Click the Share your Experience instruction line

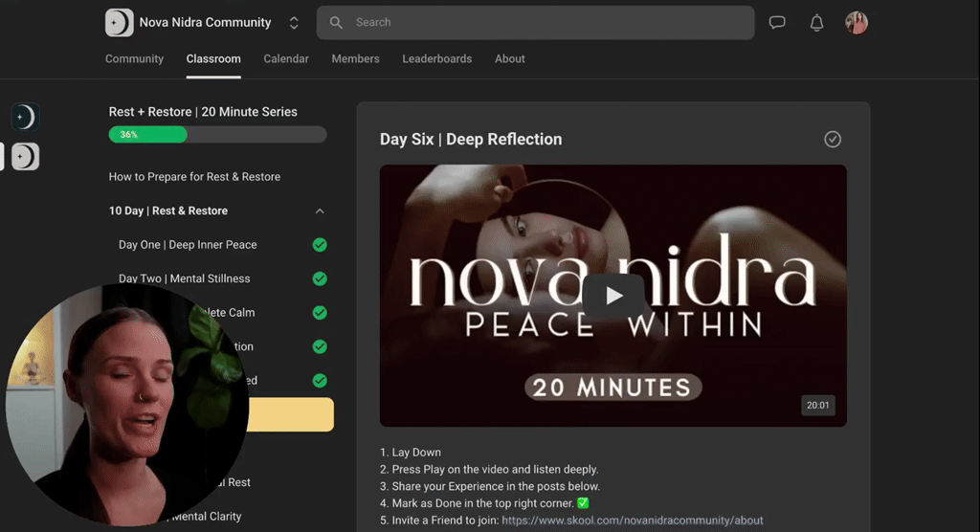click(490, 486)
